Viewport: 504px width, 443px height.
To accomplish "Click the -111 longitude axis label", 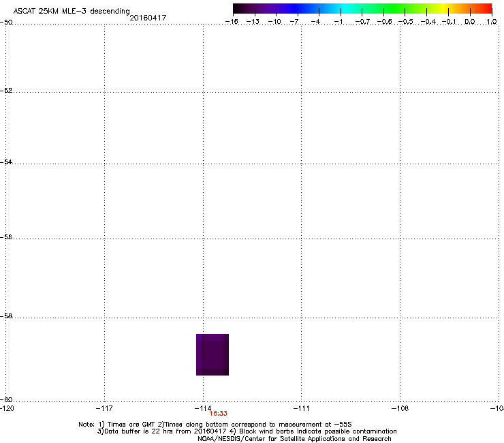I will (x=301, y=408).
